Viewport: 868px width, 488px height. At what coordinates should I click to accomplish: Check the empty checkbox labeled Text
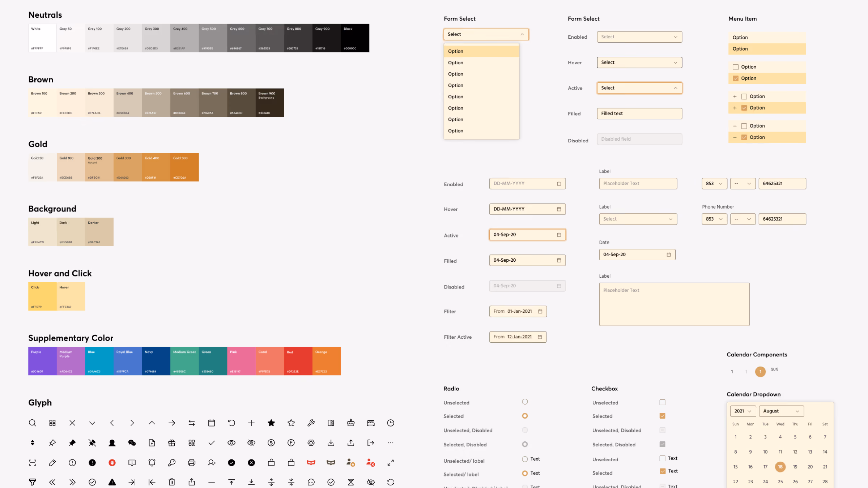[663, 458]
